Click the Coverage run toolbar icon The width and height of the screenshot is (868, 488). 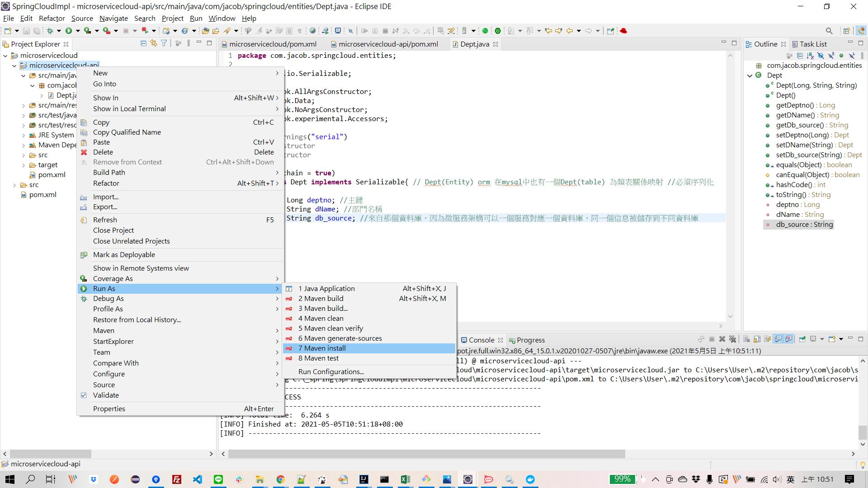87,31
